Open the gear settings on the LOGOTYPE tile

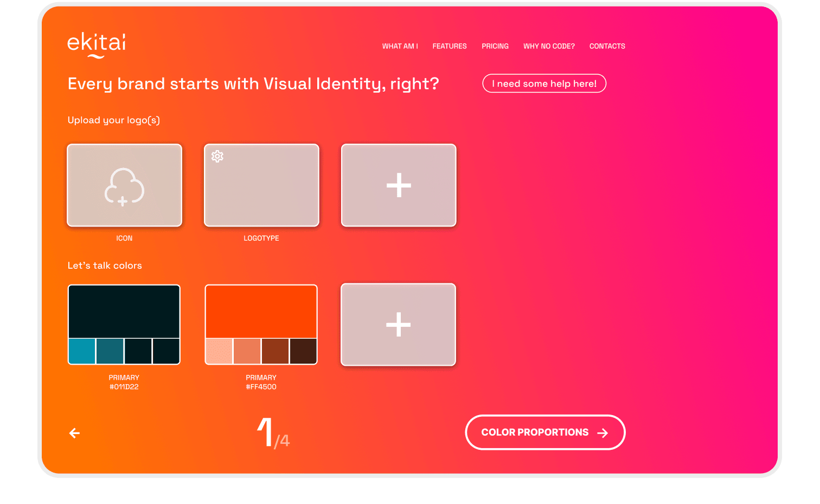[x=217, y=157]
